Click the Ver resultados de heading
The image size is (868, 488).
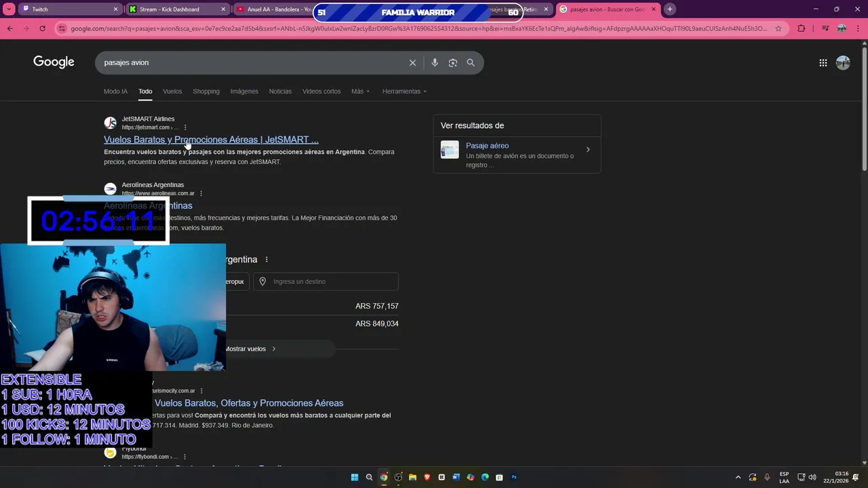(x=472, y=125)
